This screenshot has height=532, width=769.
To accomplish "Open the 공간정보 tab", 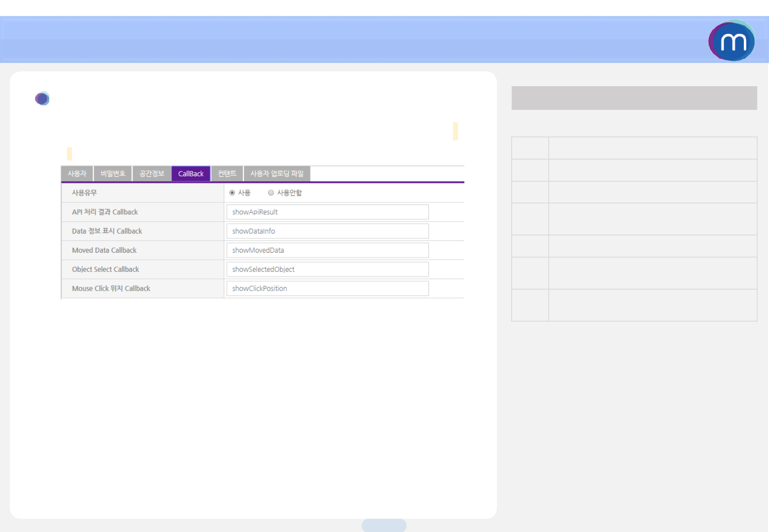I will [x=152, y=173].
